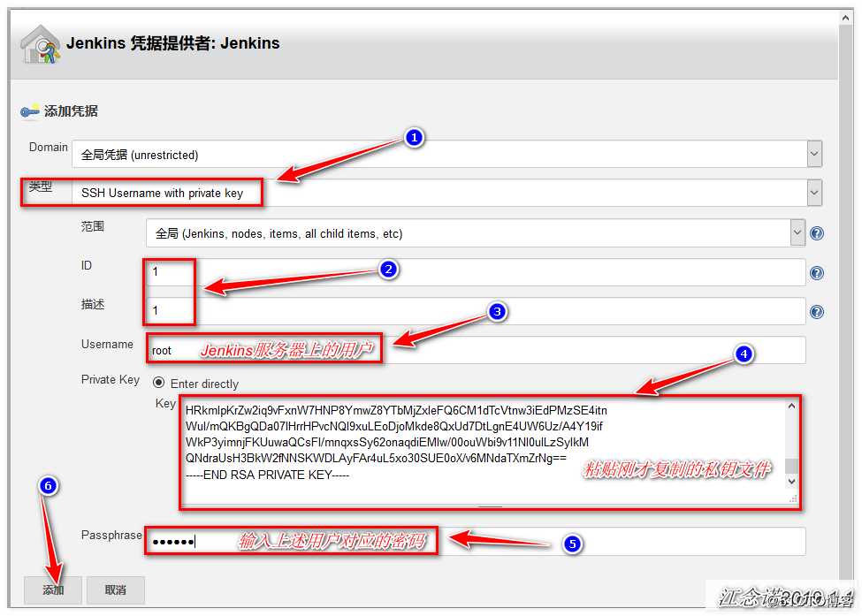Click the key textarea scroll down arrow
862x616 pixels.
click(791, 482)
